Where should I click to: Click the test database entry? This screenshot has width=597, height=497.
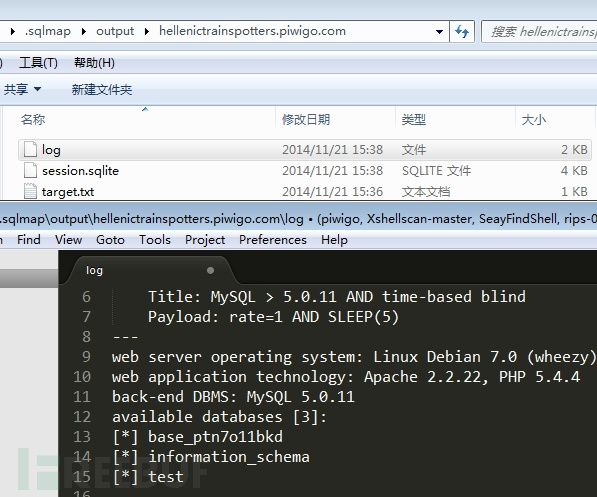166,477
